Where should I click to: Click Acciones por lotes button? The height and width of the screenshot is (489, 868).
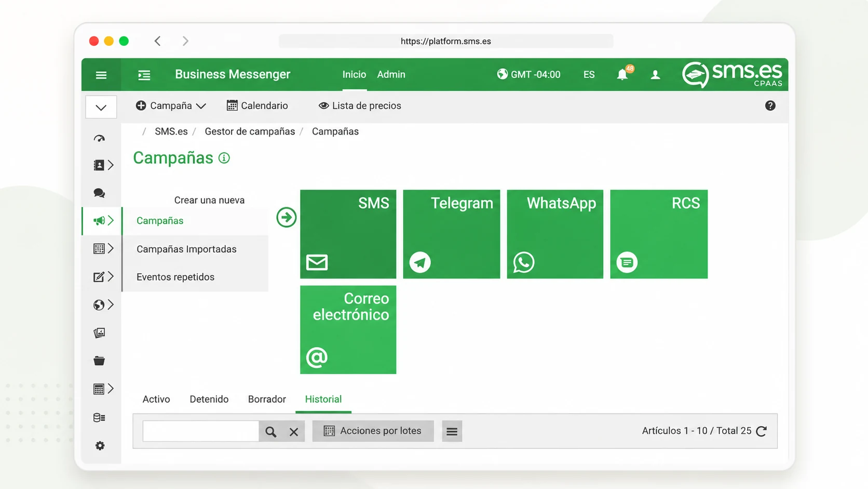[x=373, y=431]
